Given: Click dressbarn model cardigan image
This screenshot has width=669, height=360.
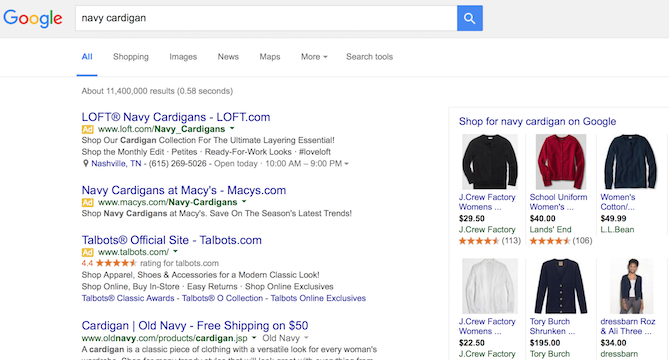Looking at the screenshot, I should pos(631,286).
